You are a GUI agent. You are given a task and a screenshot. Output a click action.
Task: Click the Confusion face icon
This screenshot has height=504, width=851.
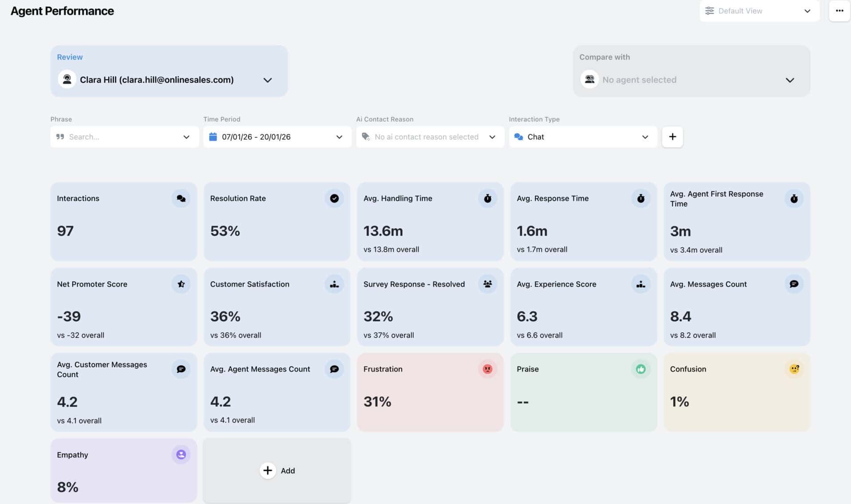point(794,369)
